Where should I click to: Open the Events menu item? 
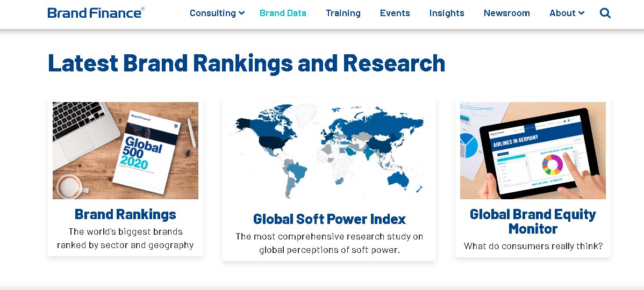pyautogui.click(x=395, y=13)
